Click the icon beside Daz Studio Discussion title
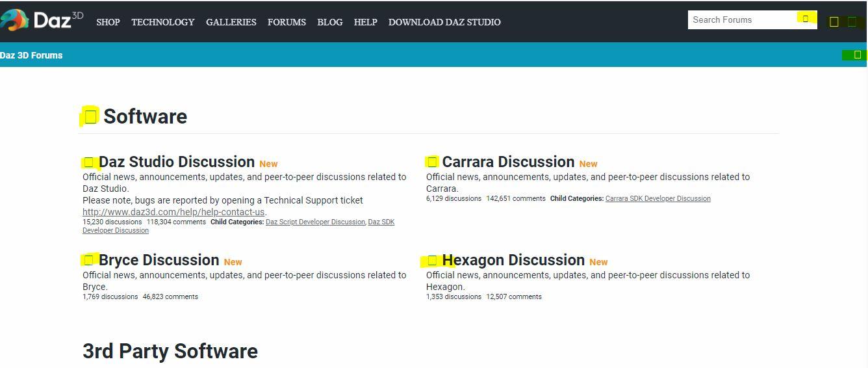The height and width of the screenshot is (368, 868). coord(89,163)
